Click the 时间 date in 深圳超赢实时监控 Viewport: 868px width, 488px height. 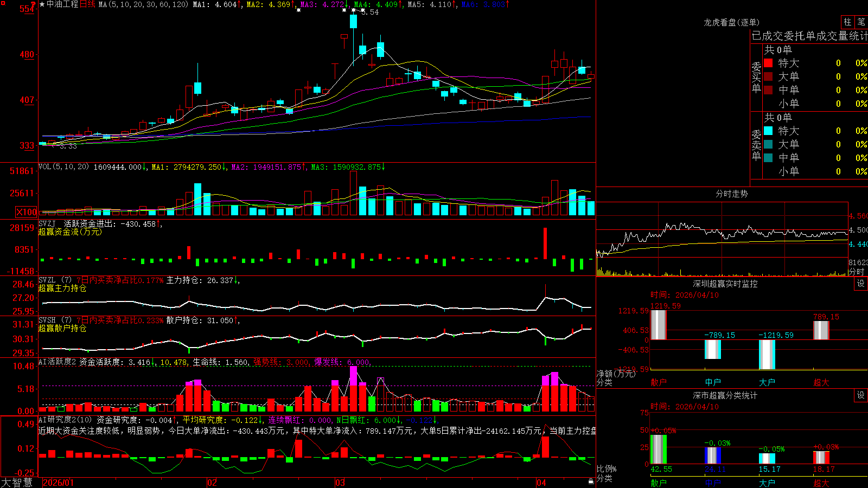[x=685, y=295]
